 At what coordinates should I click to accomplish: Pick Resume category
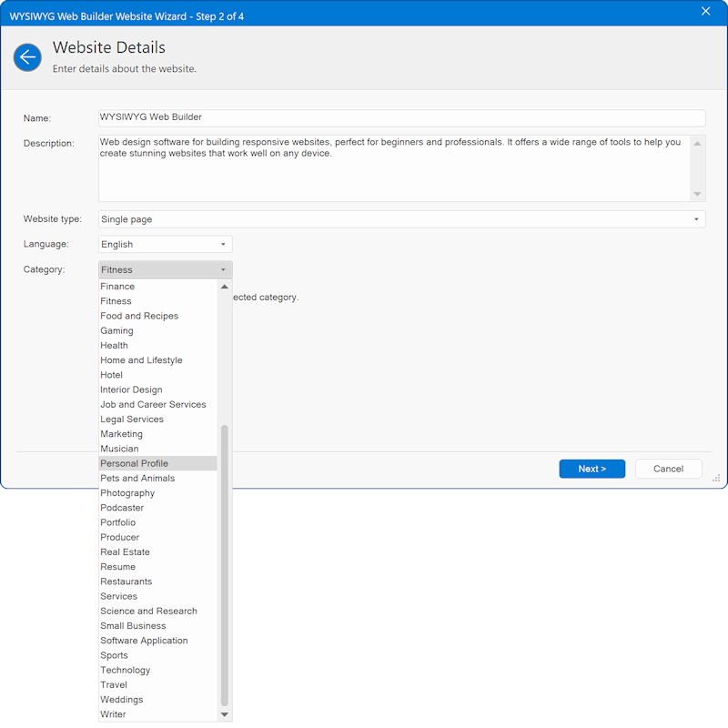tap(157, 567)
